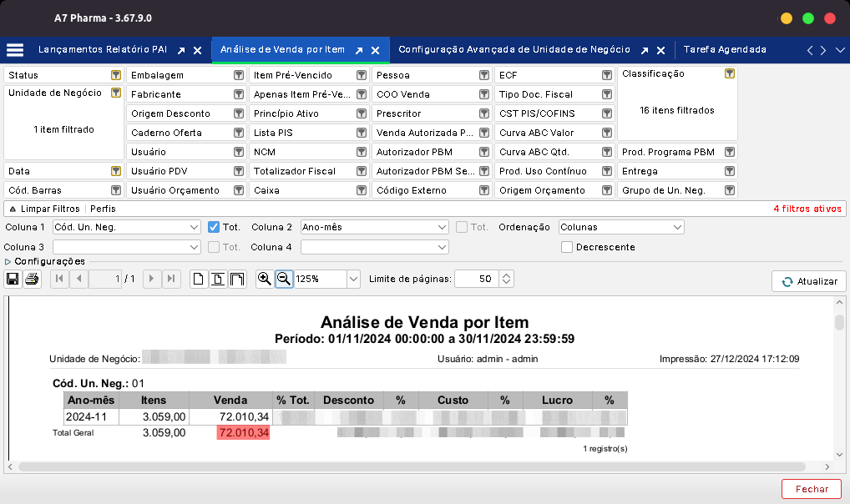This screenshot has height=504, width=850.
Task: Open the Fabricante filter funnel icon
Action: [x=238, y=94]
